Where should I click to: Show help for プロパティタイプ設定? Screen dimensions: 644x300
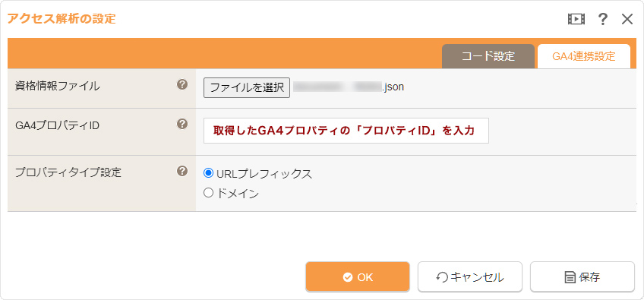click(182, 171)
